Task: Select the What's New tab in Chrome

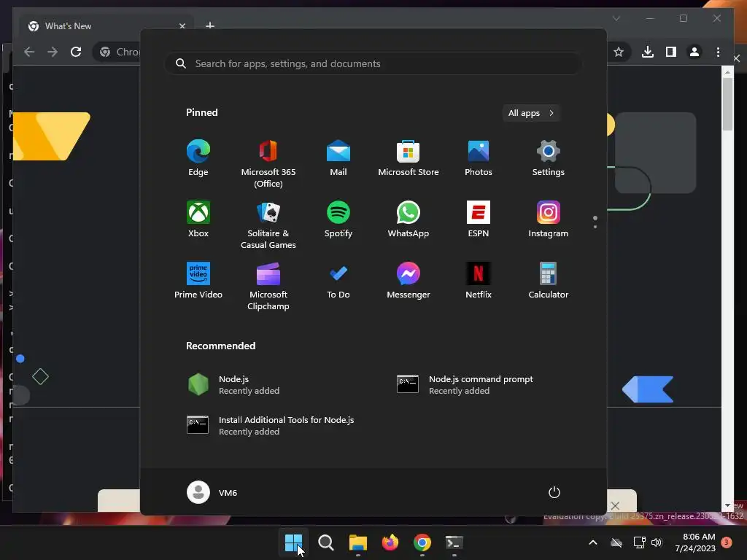Action: [x=106, y=26]
